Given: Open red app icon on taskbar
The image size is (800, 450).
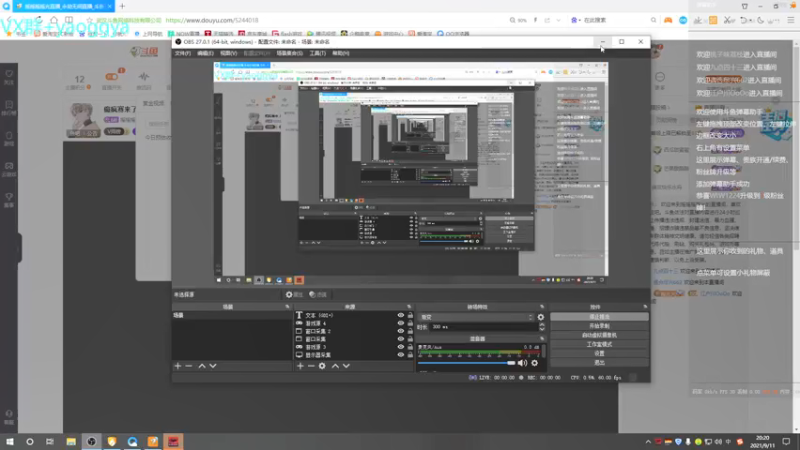Looking at the screenshot, I should [173, 441].
